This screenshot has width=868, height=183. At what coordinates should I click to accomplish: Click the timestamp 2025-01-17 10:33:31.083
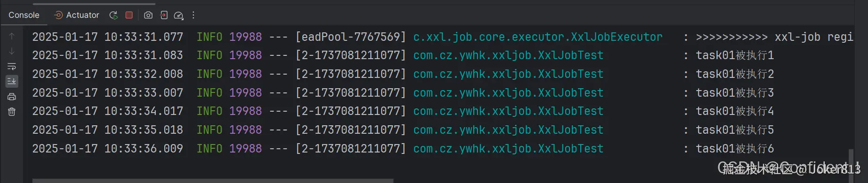pyautogui.click(x=108, y=55)
